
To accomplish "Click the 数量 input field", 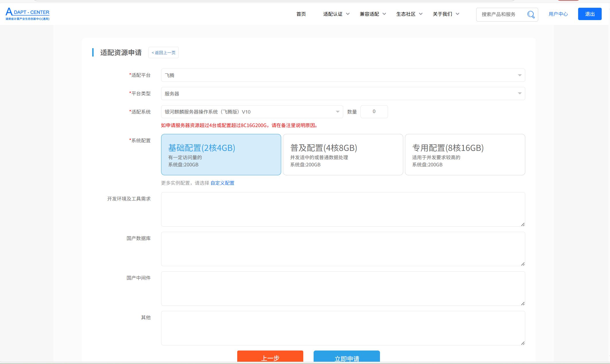I will [x=374, y=112].
